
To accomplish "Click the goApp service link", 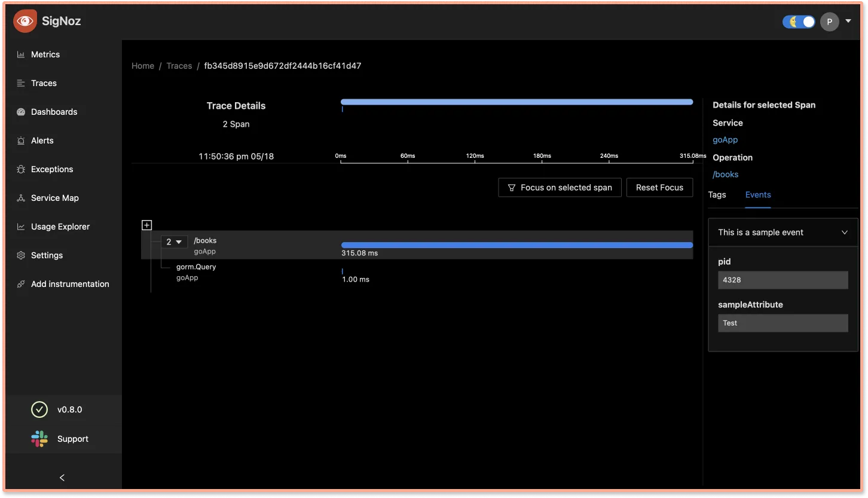I will coord(725,140).
